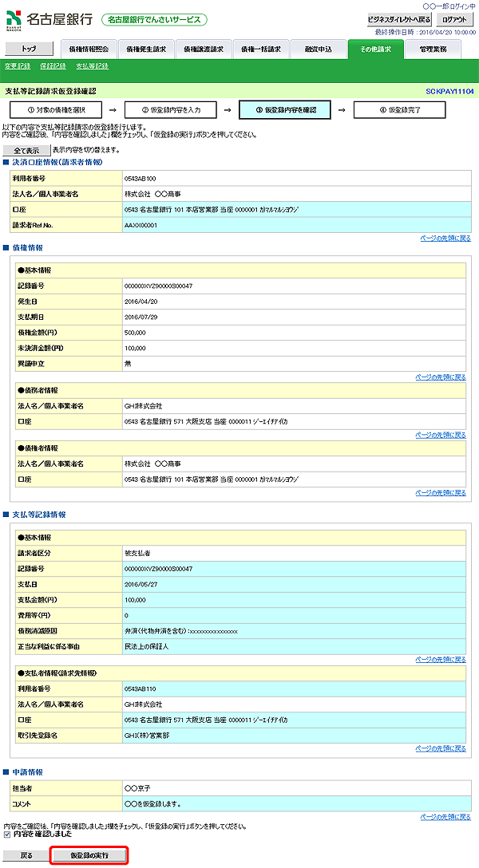Viewport: 479px width, 868px height.
Task: Click 異議申立 value 無
Action: (128, 364)
